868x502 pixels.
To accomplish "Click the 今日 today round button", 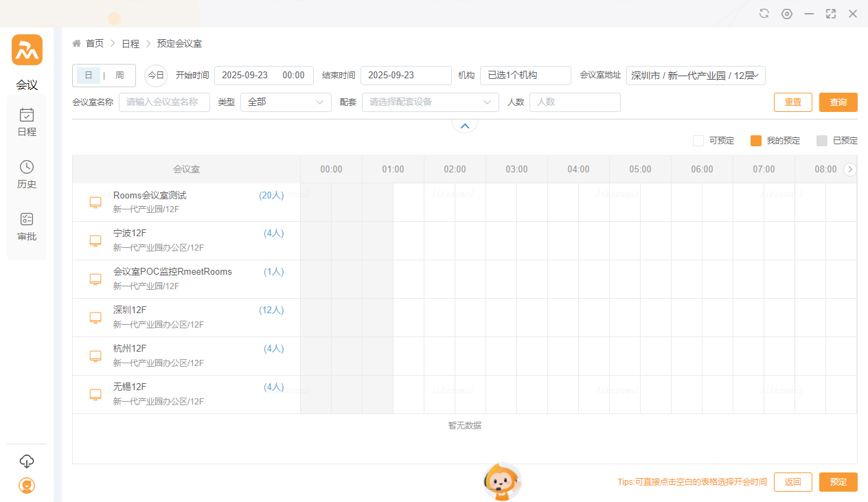I will [156, 76].
